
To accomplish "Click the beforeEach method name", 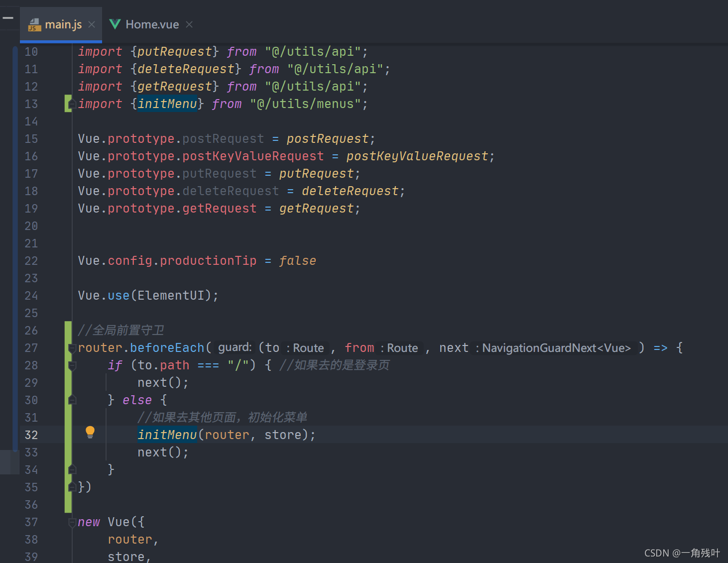I will (x=167, y=348).
